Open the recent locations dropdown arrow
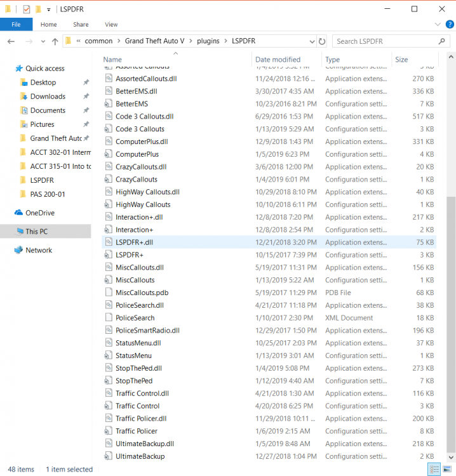 click(x=43, y=42)
